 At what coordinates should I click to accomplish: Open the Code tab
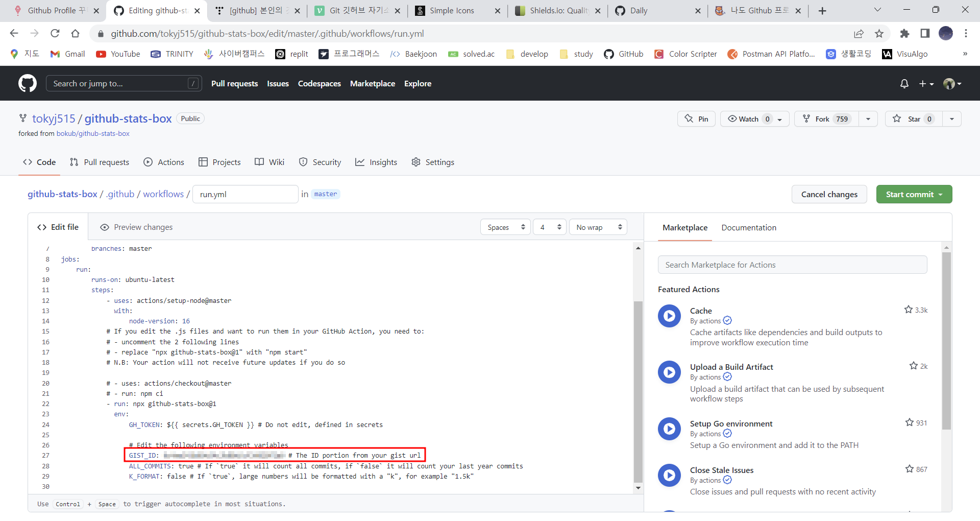click(39, 162)
